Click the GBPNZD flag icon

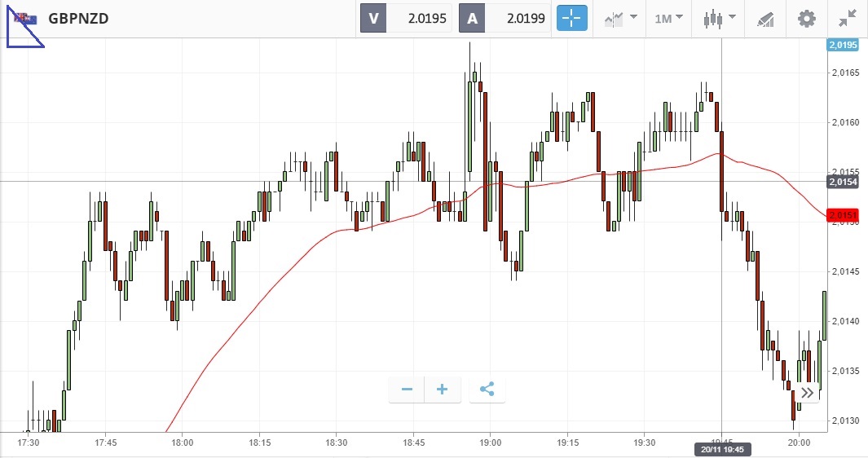[x=25, y=18]
